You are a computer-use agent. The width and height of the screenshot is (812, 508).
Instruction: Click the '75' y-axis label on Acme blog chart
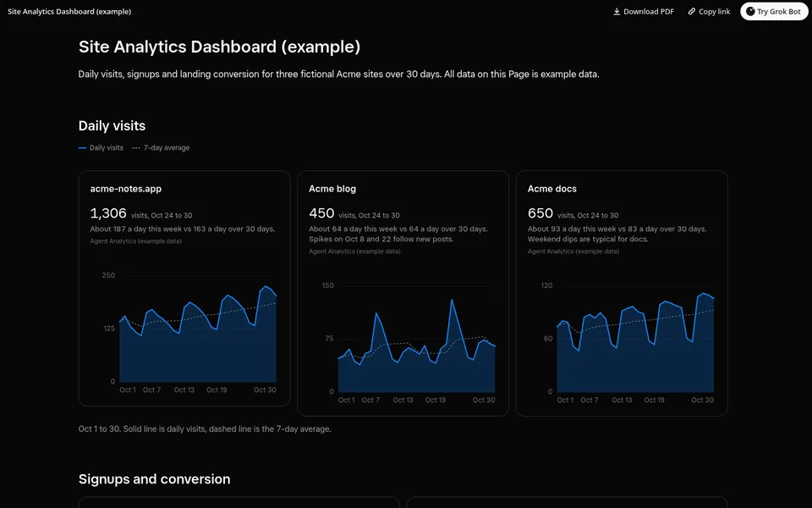329,339
